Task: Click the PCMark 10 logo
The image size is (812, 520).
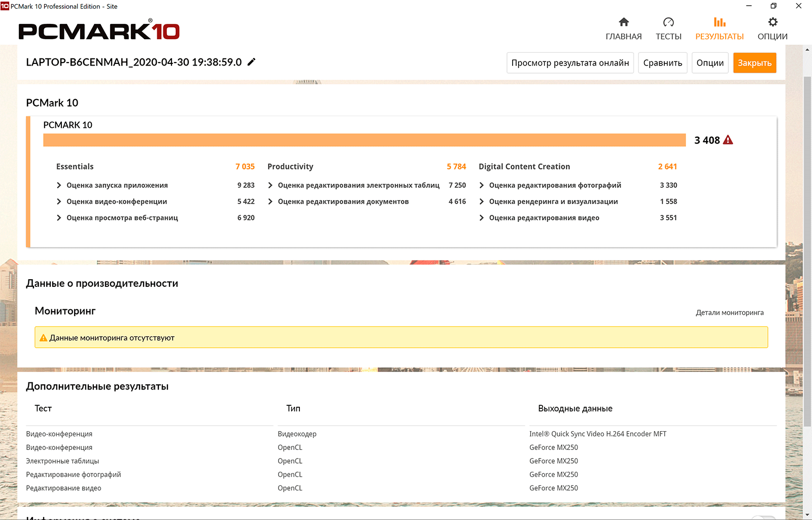Action: click(x=99, y=30)
